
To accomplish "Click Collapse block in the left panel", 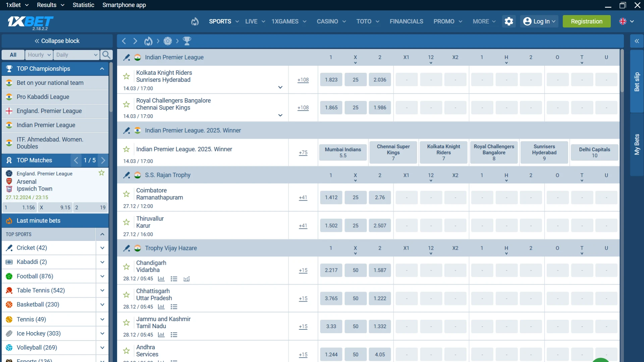I will pyautogui.click(x=56, y=41).
